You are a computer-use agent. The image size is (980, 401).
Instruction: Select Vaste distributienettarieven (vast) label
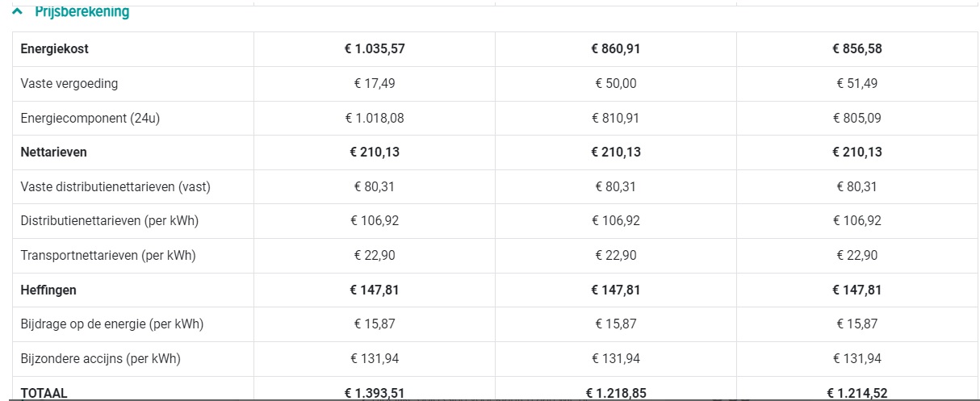[115, 186]
